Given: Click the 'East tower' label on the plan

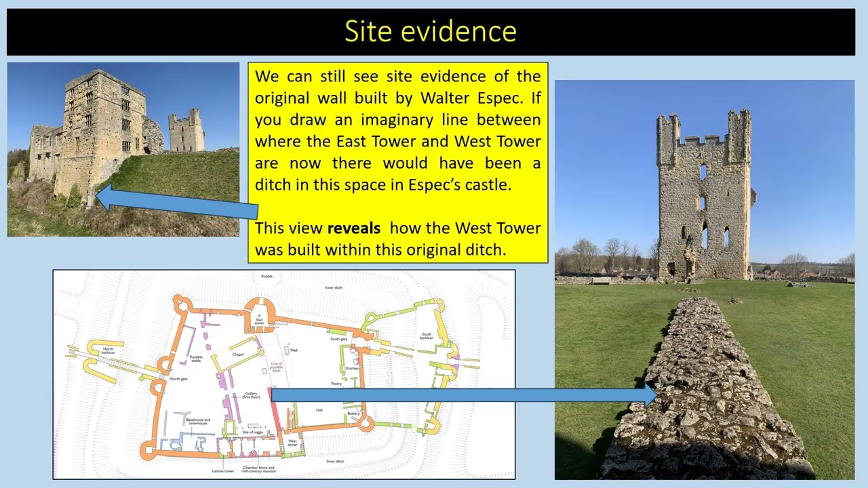Looking at the screenshot, I should [260, 321].
